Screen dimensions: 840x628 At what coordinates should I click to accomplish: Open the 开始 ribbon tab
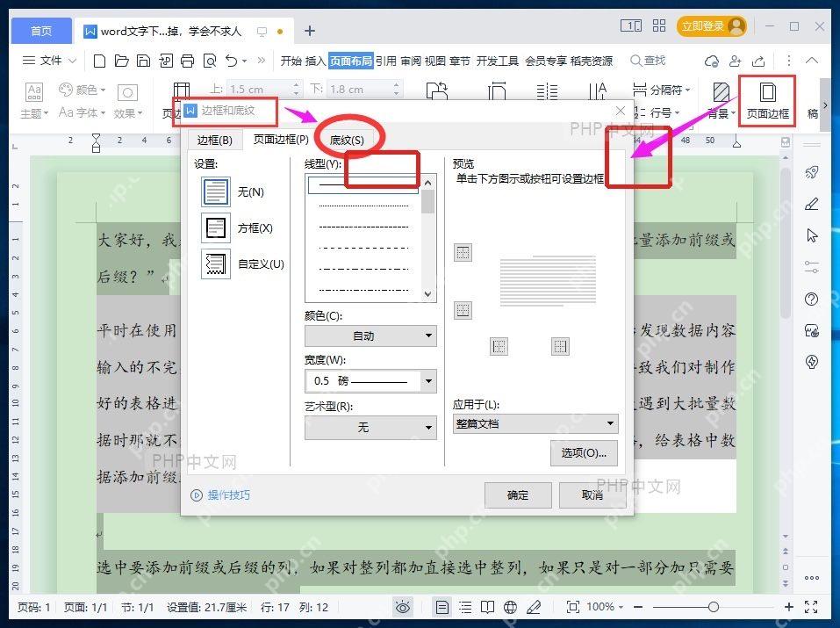pyautogui.click(x=291, y=61)
